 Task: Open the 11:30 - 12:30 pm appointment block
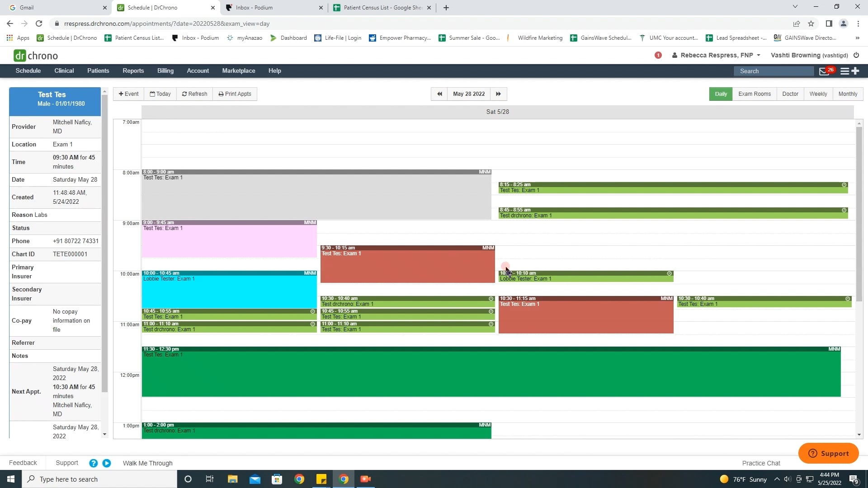pos(491,372)
